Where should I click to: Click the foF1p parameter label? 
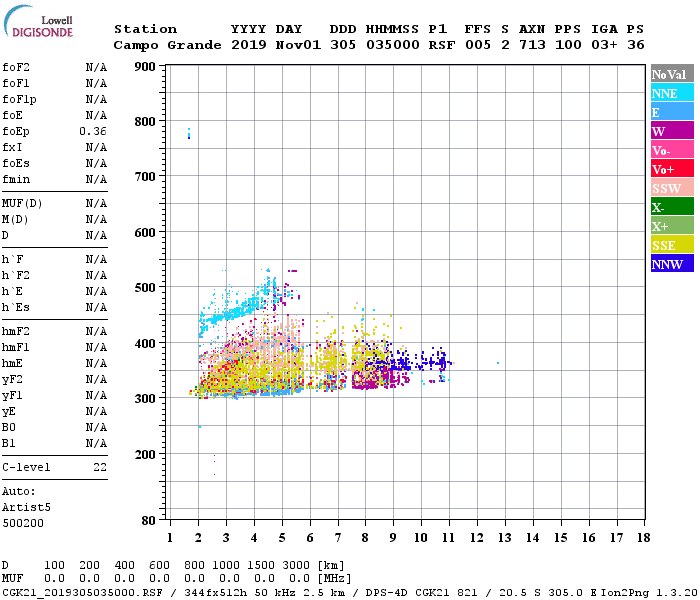tap(19, 100)
